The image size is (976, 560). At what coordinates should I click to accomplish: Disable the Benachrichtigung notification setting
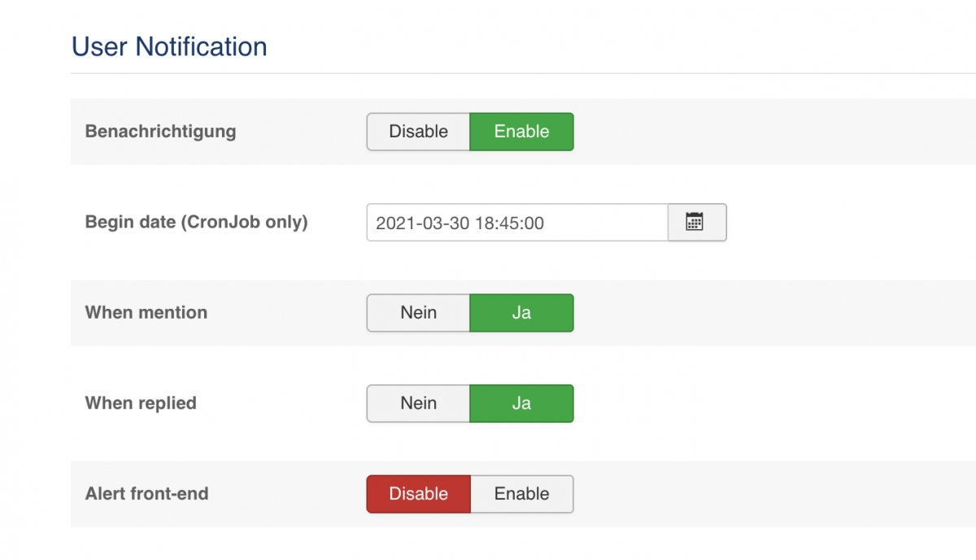click(418, 132)
